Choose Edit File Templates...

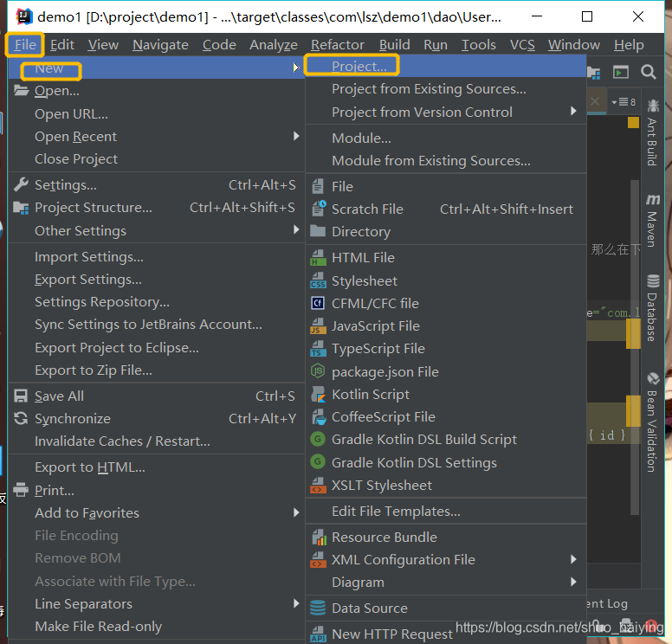pyautogui.click(x=446, y=512)
